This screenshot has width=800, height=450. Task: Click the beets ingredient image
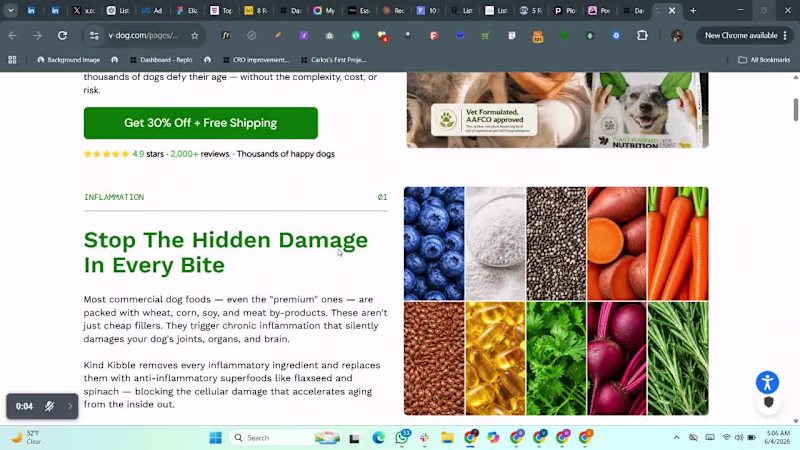pyautogui.click(x=617, y=358)
